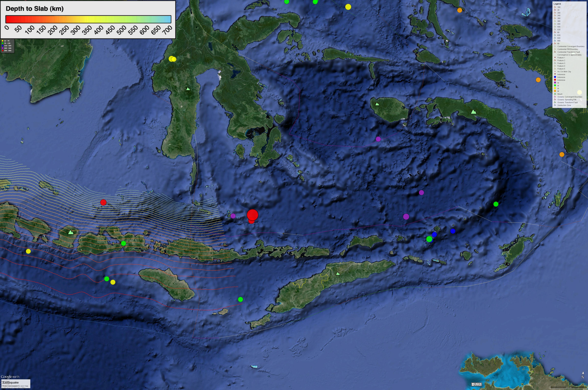The height and width of the screenshot is (390, 588).
Task: Select the purple marker left of large red circle
Action: tap(233, 216)
